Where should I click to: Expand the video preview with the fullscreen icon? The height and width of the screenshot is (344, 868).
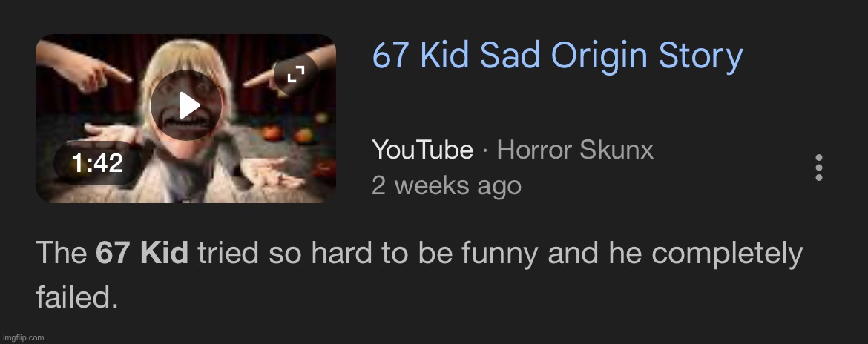(x=296, y=74)
